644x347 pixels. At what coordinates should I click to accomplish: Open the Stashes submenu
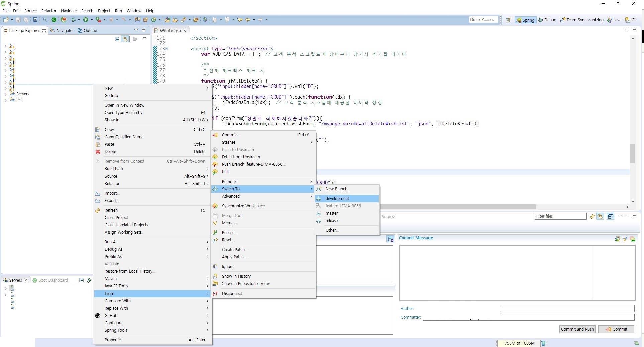pos(263,142)
